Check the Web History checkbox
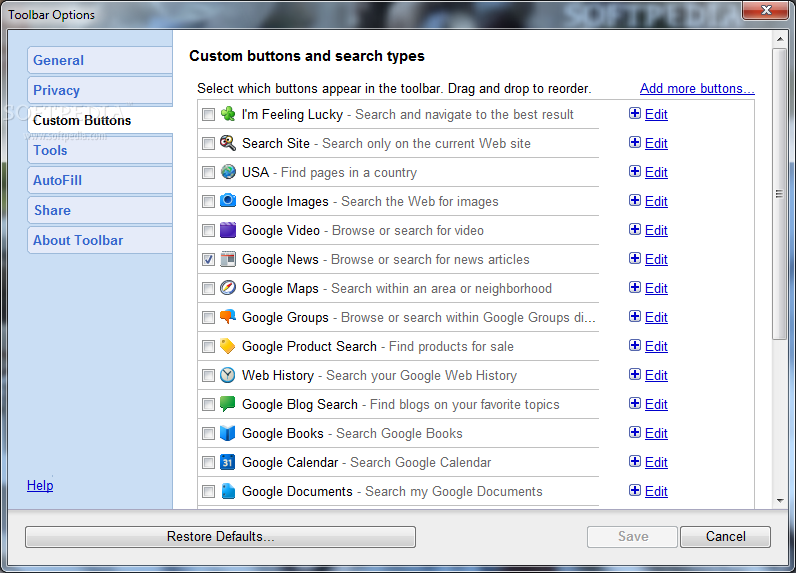 click(x=208, y=376)
